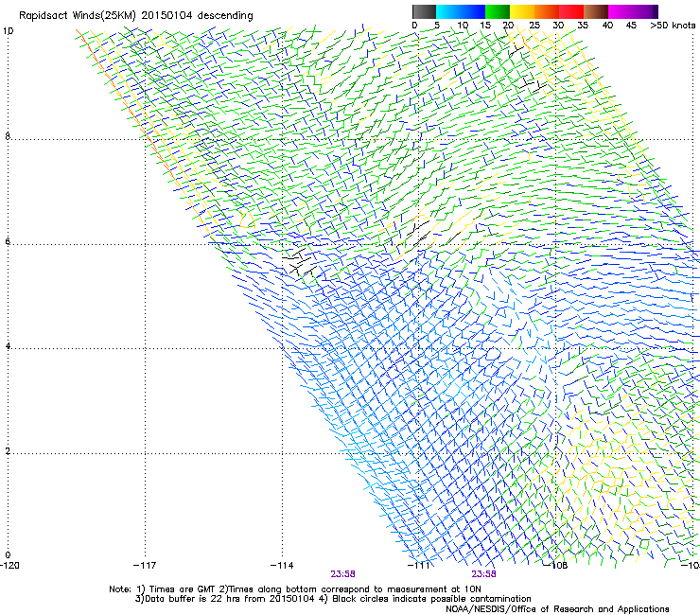
Task: Click the '>50 knots' legend label
Action: (673, 25)
